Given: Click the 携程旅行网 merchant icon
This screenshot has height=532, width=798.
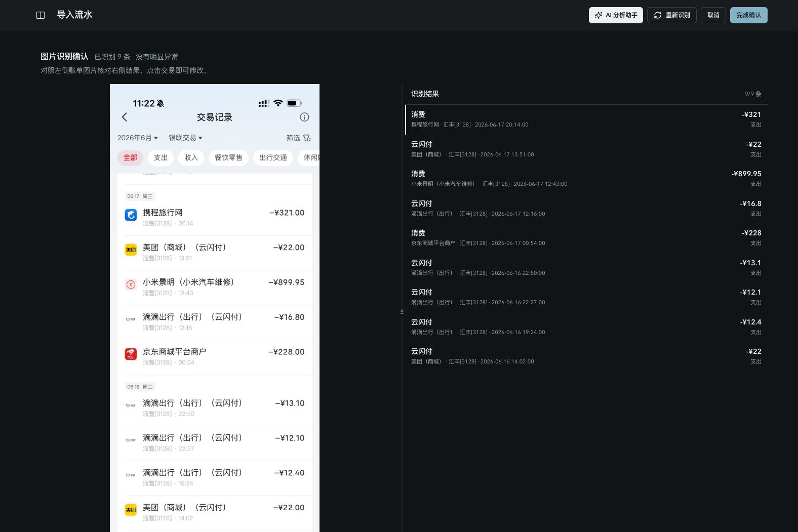Looking at the screenshot, I should click(x=131, y=215).
